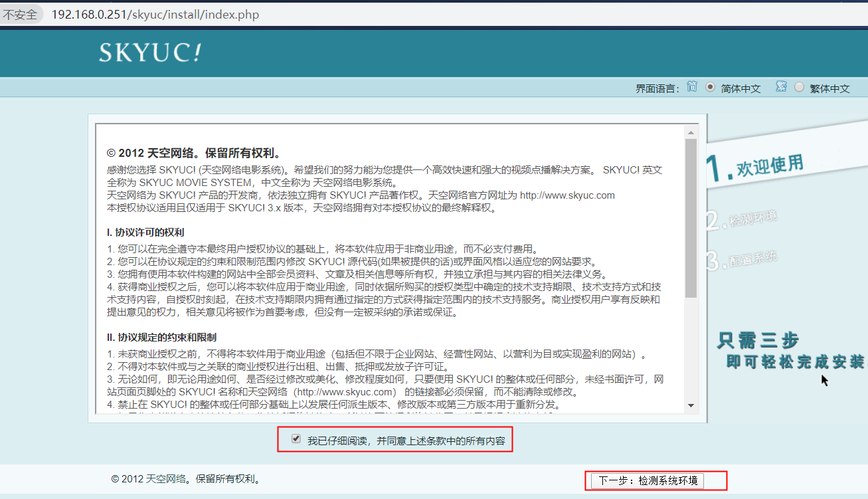Viewport: 868px width, 499px height.
Task: Click the 简体中文 label text
Action: point(741,88)
